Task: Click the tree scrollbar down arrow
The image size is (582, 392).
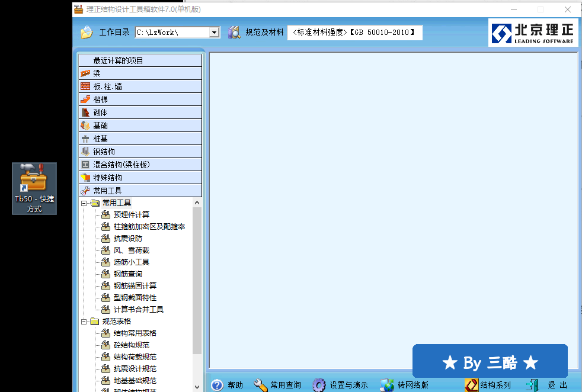Action: pos(197,387)
